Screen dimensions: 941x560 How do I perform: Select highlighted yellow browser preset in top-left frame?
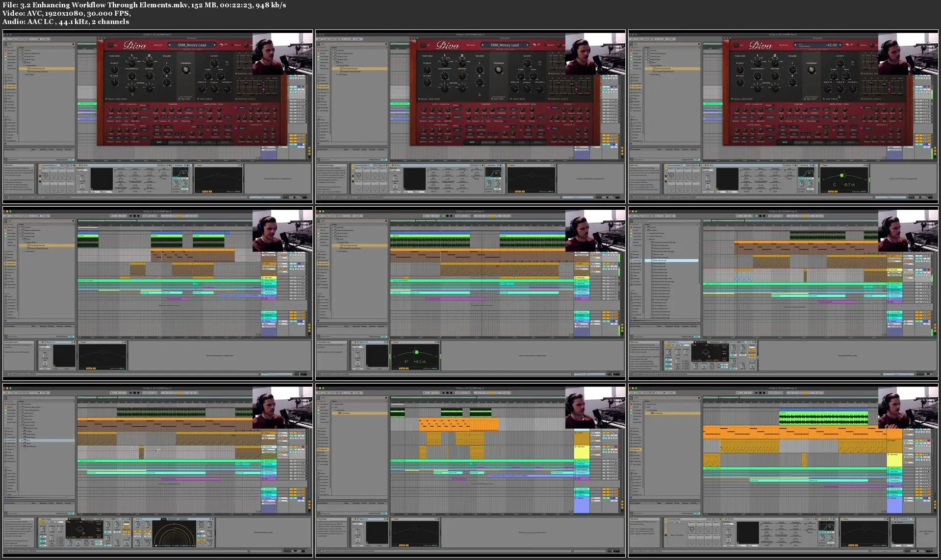tap(47, 69)
